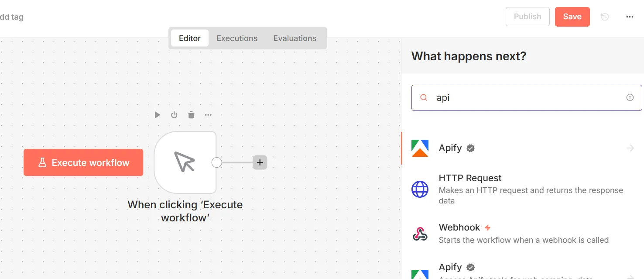The image size is (644, 279).
Task: Toggle node activation with power icon
Action: coord(174,115)
